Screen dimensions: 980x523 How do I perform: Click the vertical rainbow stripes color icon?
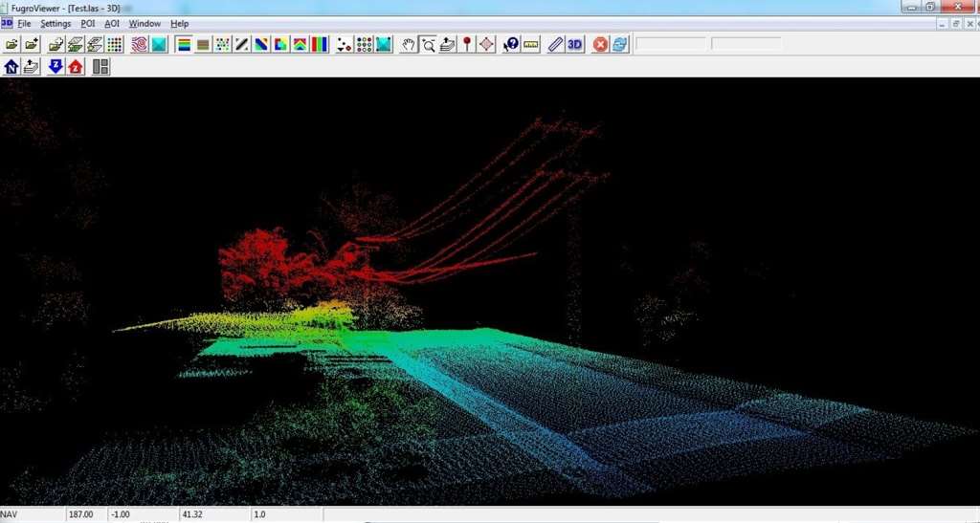click(319, 44)
